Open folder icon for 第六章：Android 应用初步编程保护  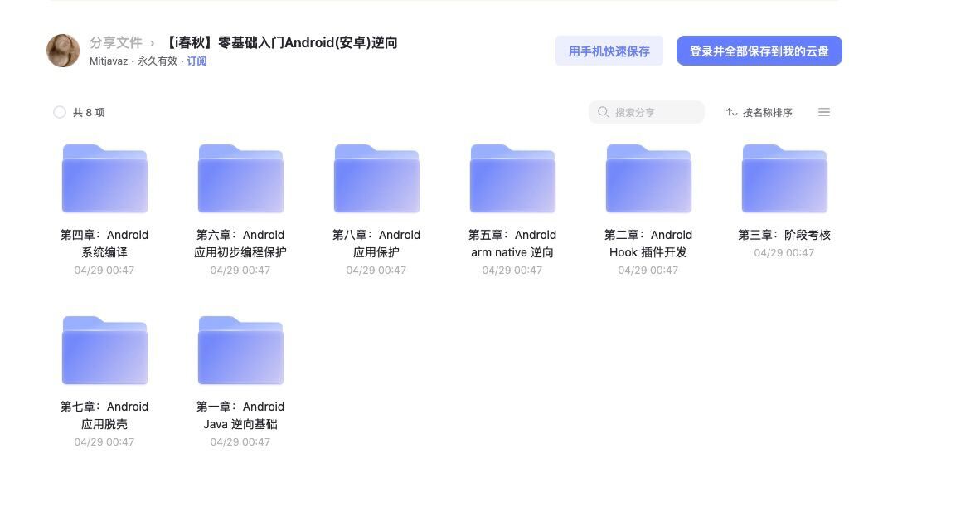pyautogui.click(x=240, y=178)
